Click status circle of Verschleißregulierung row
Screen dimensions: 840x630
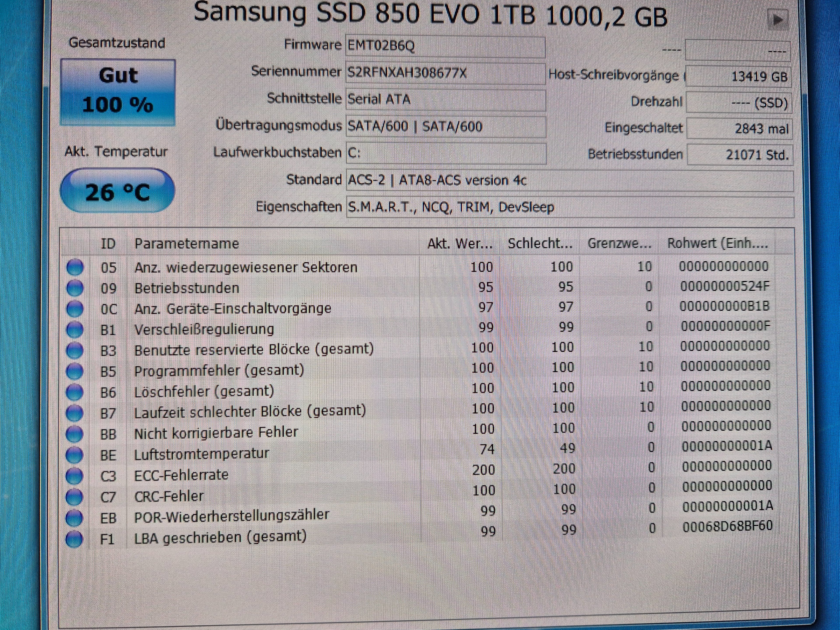(75, 329)
